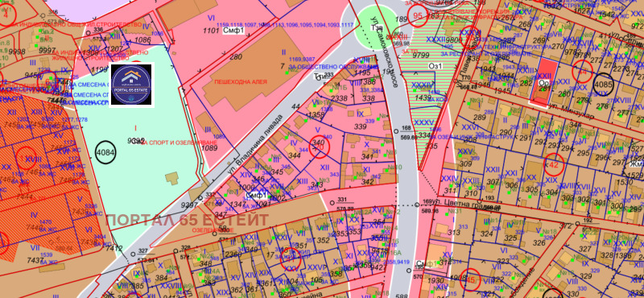The image size is (644, 298).
Task: Click the black italic 309 parcel number
Action: coord(465,164)
